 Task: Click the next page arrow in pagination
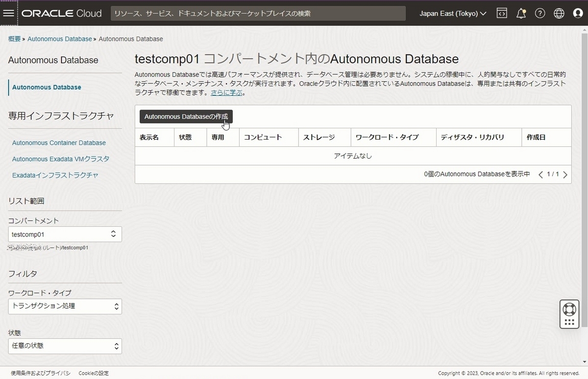[x=565, y=174]
